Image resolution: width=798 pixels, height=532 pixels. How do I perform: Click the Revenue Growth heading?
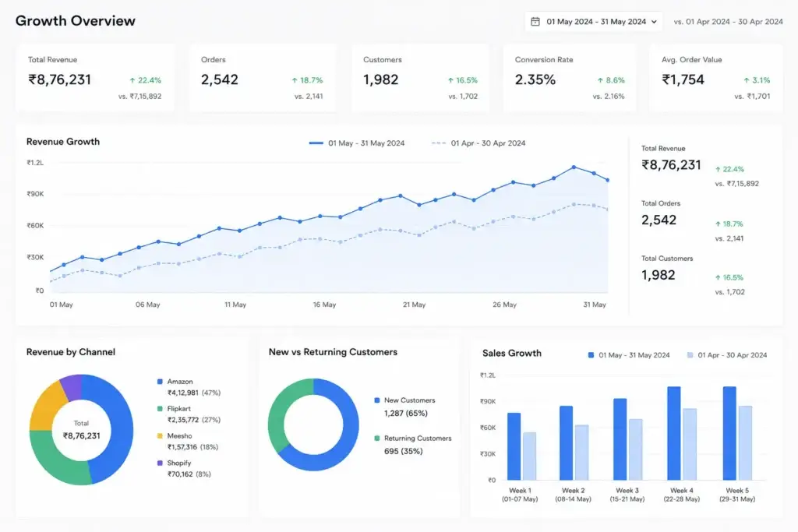(x=63, y=142)
